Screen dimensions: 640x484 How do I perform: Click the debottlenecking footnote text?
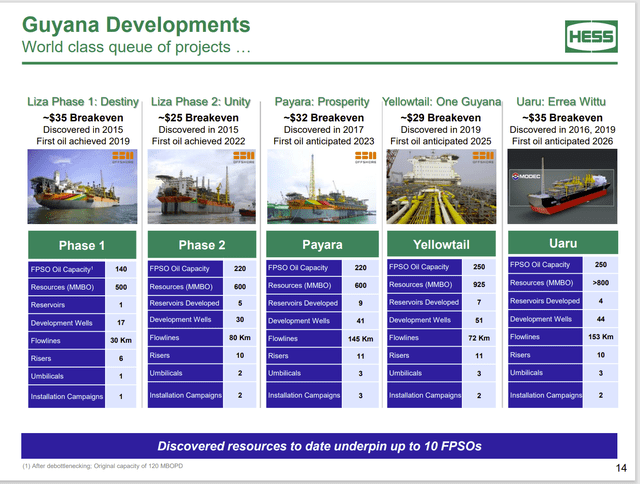coord(102,466)
